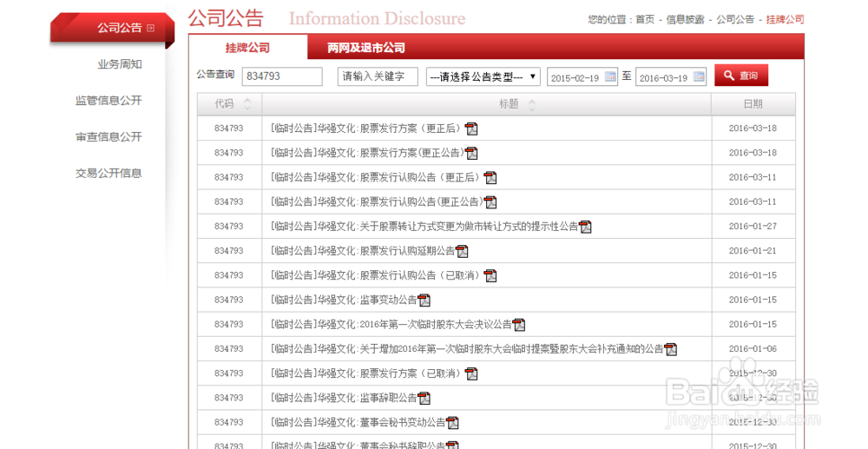The image size is (868, 449).
Task: Open announcement 股票发行方案（已取消）
Action: pos(366,373)
